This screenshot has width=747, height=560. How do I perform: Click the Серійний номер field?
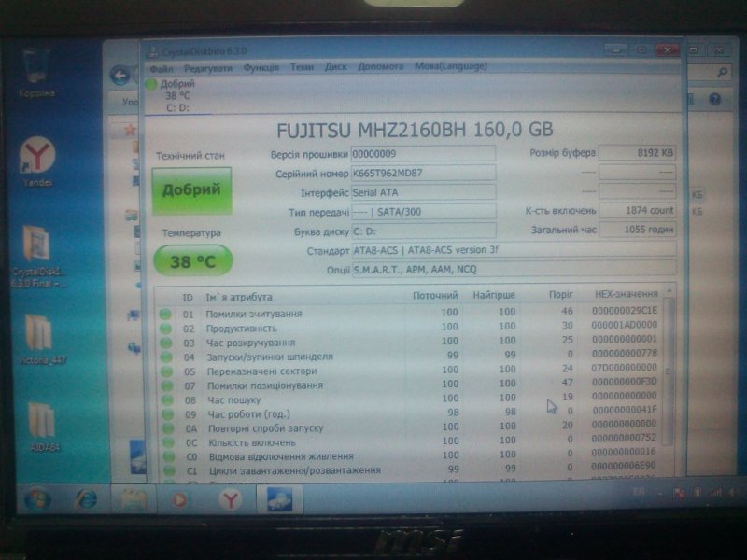pyautogui.click(x=423, y=173)
